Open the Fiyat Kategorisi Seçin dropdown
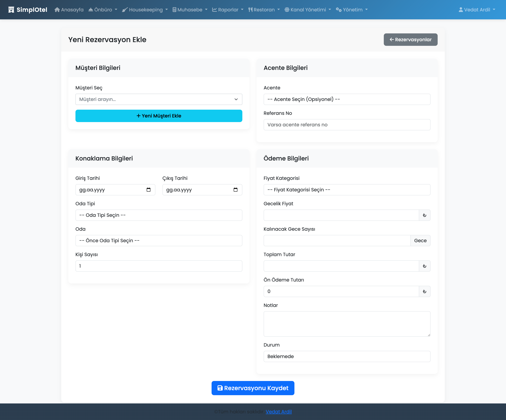 347,190
